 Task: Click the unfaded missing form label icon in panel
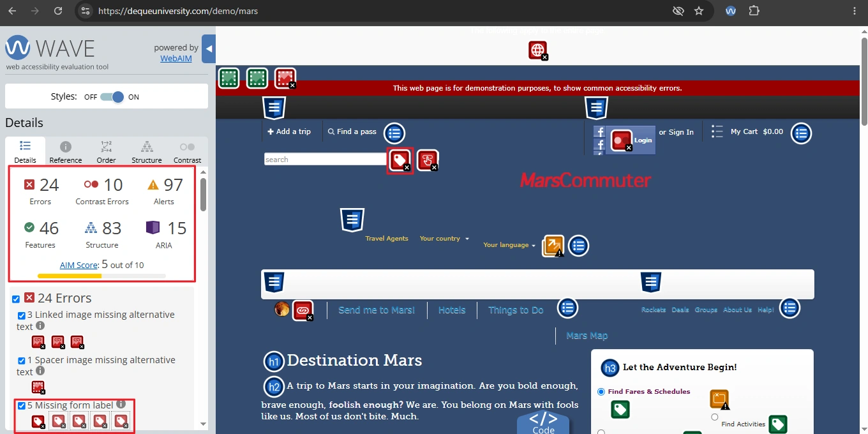point(38,422)
